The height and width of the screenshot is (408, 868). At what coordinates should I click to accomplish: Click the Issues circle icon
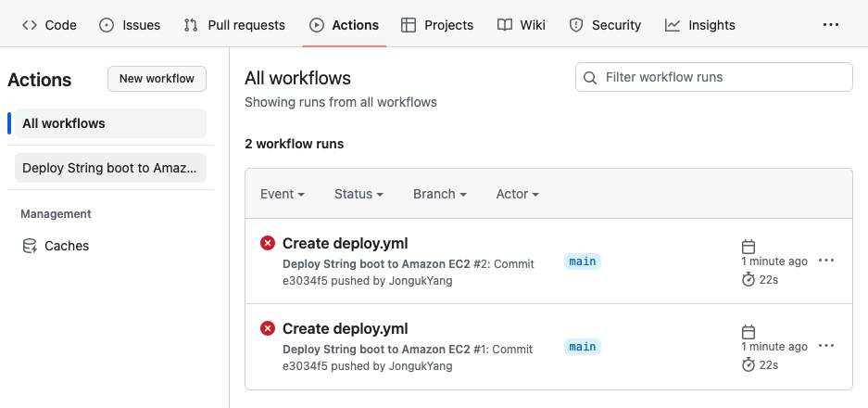point(107,25)
